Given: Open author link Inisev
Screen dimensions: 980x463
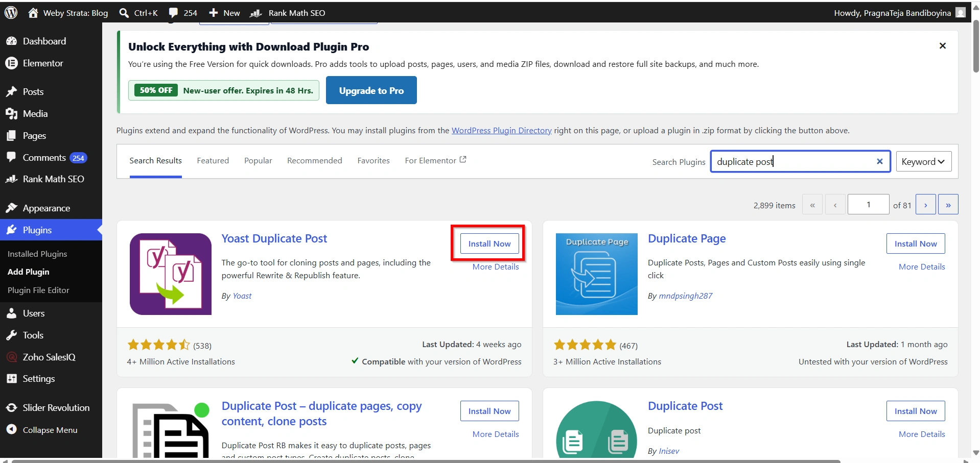Looking at the screenshot, I should pos(669,451).
